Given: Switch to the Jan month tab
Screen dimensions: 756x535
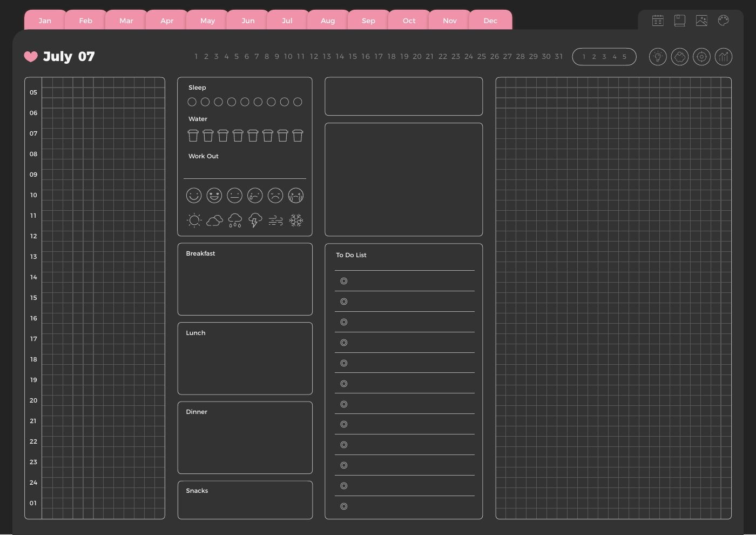Looking at the screenshot, I should coord(45,21).
